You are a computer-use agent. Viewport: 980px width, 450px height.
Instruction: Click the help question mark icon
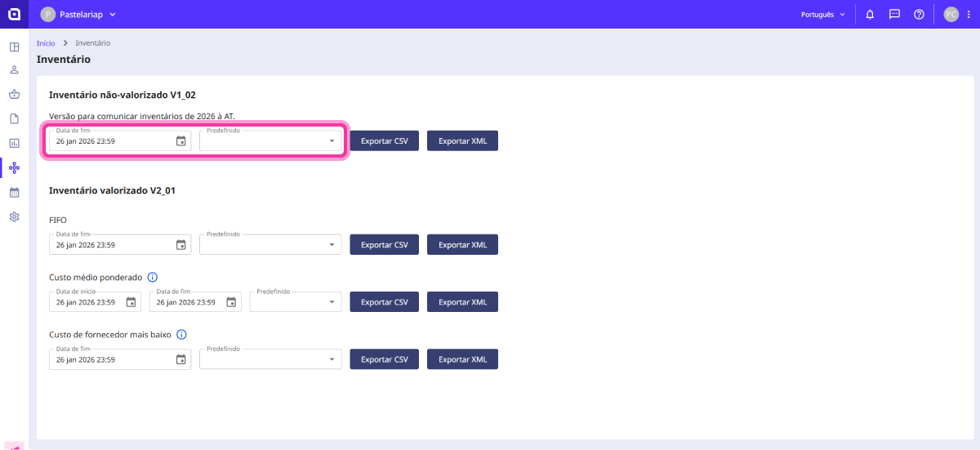[x=919, y=14]
